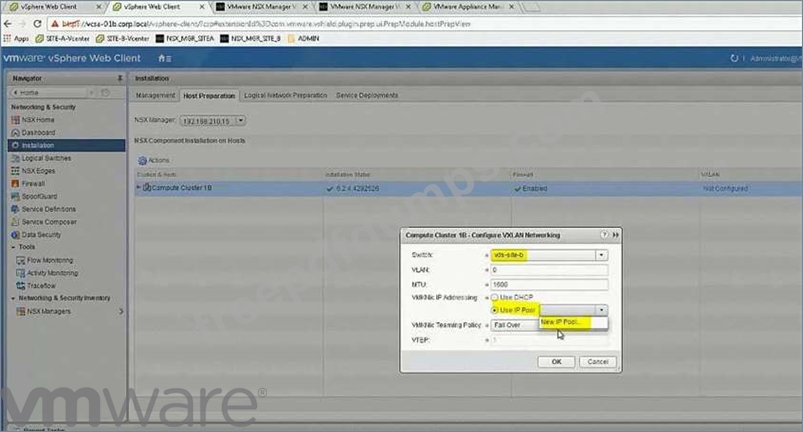Open the Logical Switches icon
Image resolution: width=803 pixels, height=432 pixels.
click(15, 158)
